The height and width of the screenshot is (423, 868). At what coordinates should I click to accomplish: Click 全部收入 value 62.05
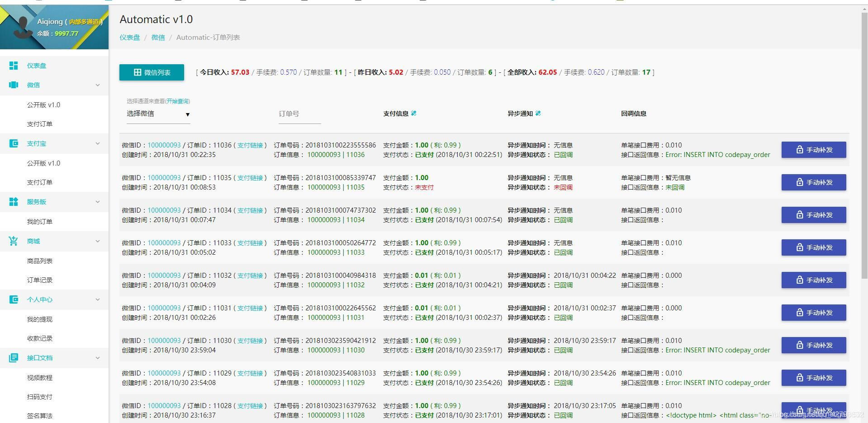[x=548, y=72]
